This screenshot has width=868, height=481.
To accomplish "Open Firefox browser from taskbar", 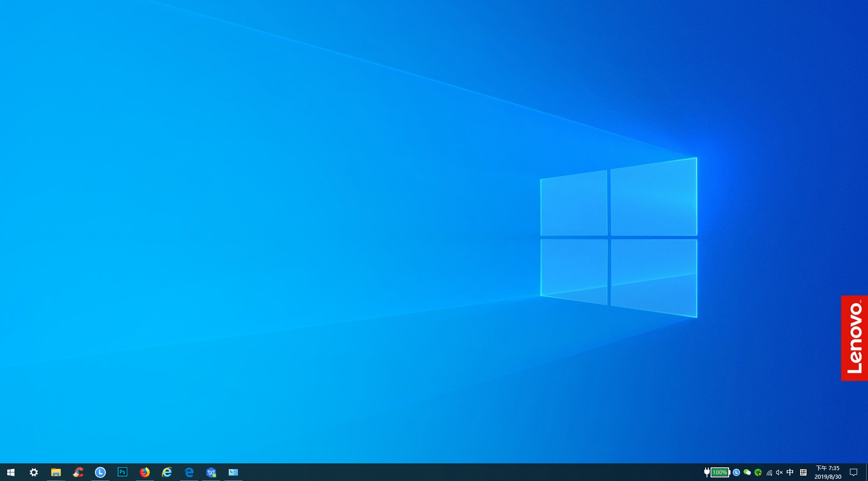I will click(144, 472).
